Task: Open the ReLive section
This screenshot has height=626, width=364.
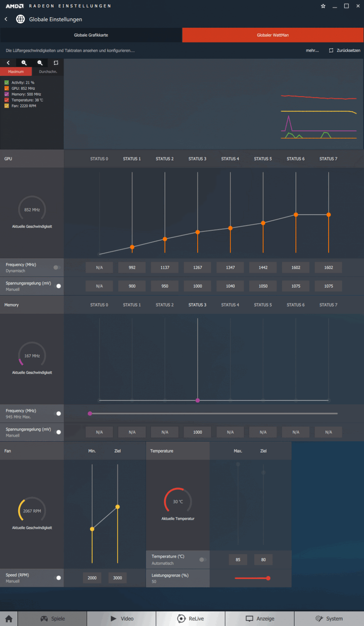Action: coord(190,618)
